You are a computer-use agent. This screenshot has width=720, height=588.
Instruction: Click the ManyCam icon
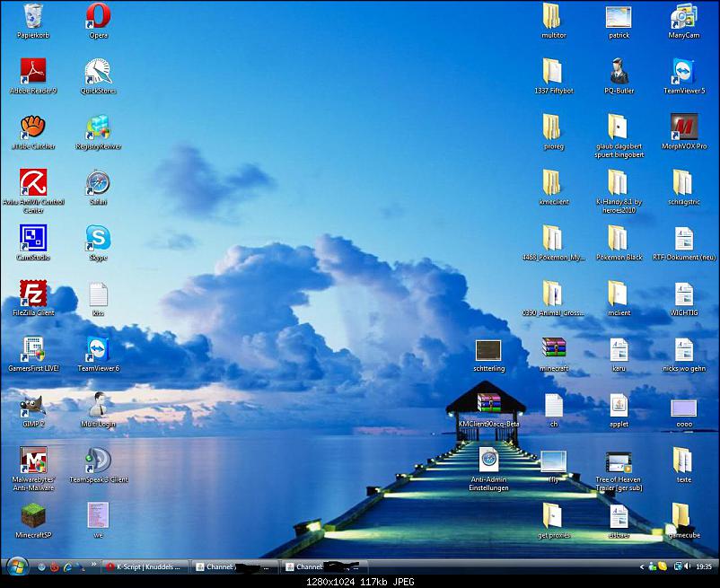684,16
